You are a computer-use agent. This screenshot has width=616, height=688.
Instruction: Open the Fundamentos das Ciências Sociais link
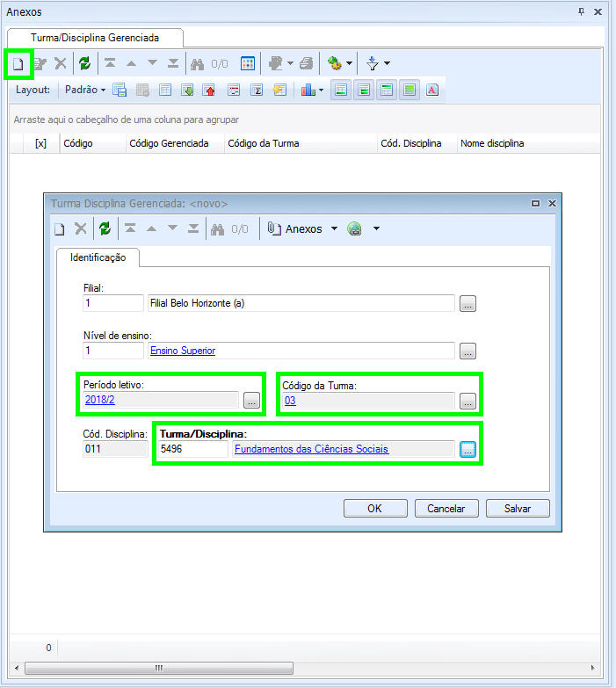[x=311, y=449]
